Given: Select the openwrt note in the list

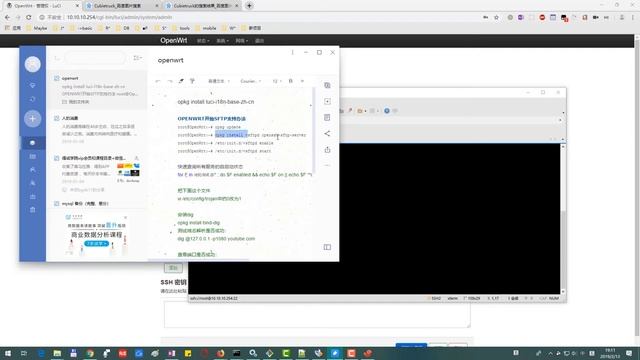Looking at the screenshot, I should pos(97,89).
